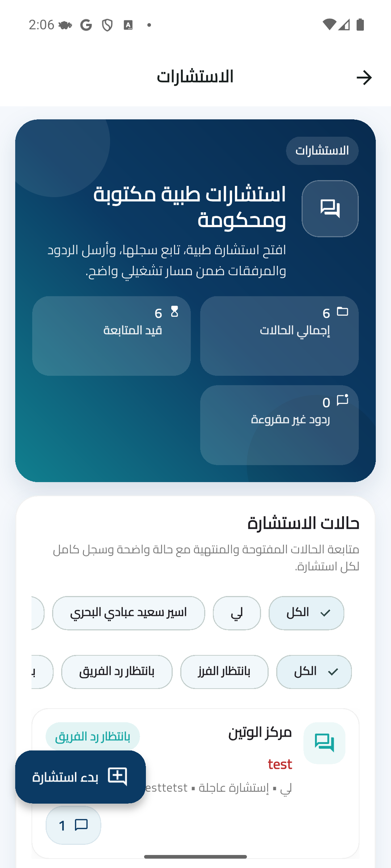This screenshot has height=868, width=391.
Task: Tap the teal chat icon on مركز الوتين card
Action: [x=324, y=743]
